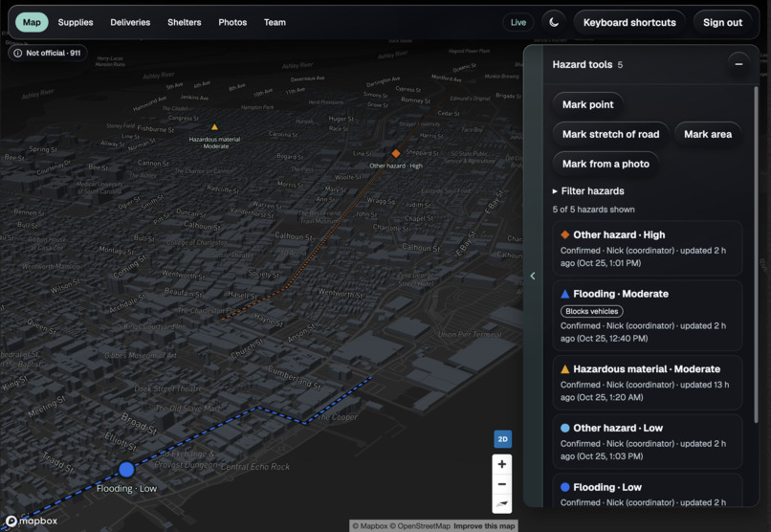Open the Photos tab

[232, 22]
